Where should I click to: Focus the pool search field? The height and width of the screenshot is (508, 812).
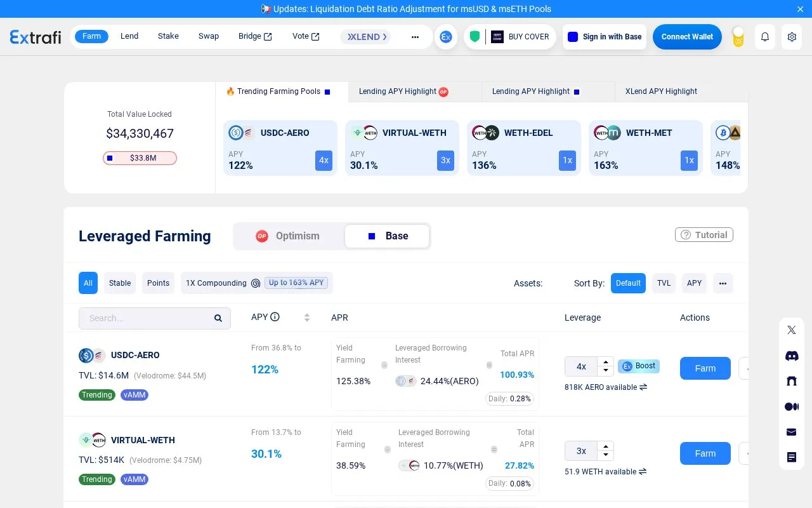pyautogui.click(x=155, y=318)
